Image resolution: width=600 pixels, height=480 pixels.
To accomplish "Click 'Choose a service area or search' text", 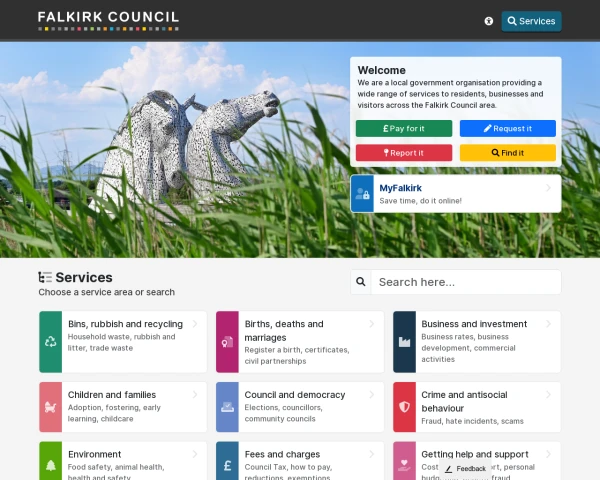I will 106,292.
